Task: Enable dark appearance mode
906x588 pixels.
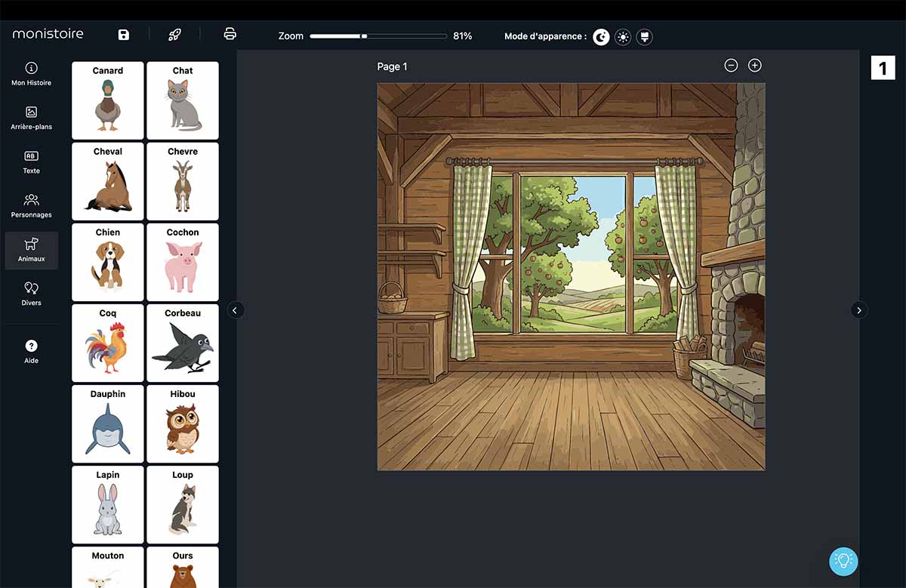Action: tap(601, 36)
